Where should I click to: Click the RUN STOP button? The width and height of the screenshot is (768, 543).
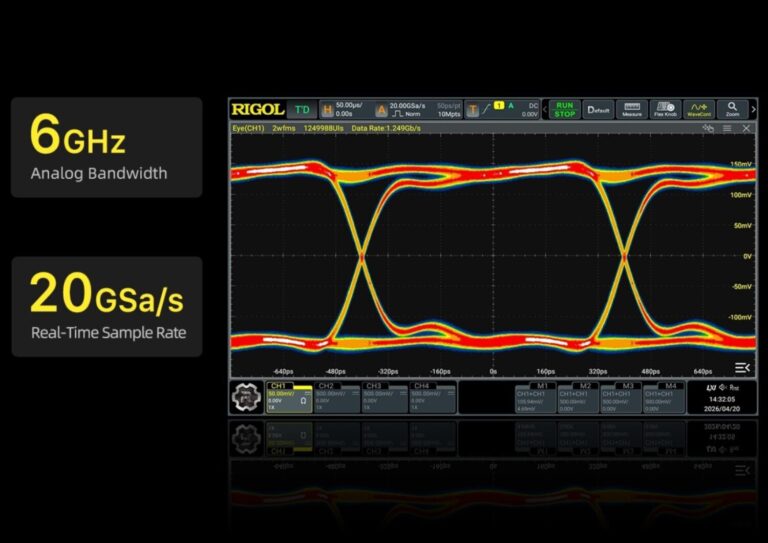pos(564,110)
